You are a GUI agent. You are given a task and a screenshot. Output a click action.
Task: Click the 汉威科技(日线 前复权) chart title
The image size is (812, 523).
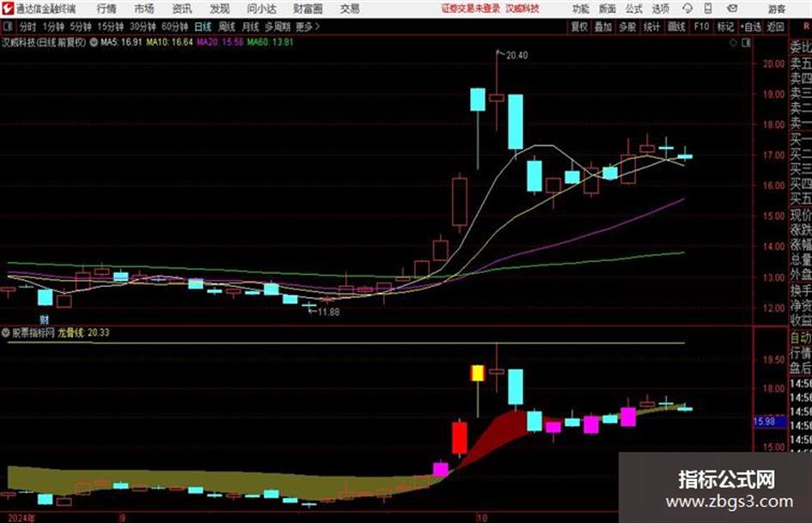click(x=44, y=42)
